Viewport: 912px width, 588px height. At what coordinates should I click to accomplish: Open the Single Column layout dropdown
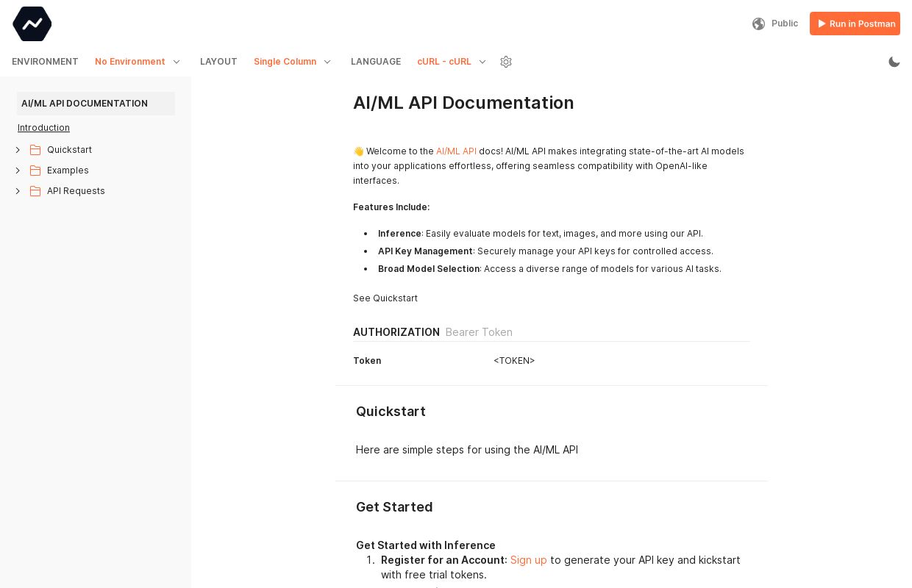click(293, 62)
